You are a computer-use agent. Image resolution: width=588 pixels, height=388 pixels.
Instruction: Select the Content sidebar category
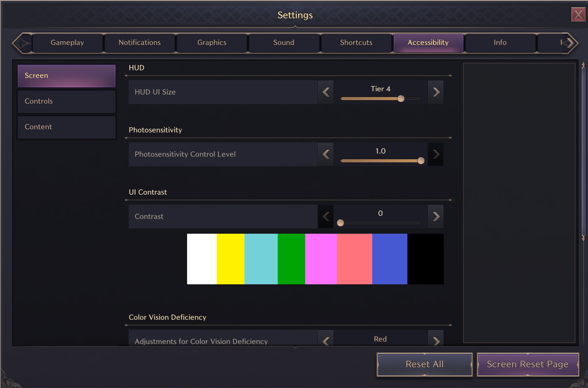[x=66, y=127]
